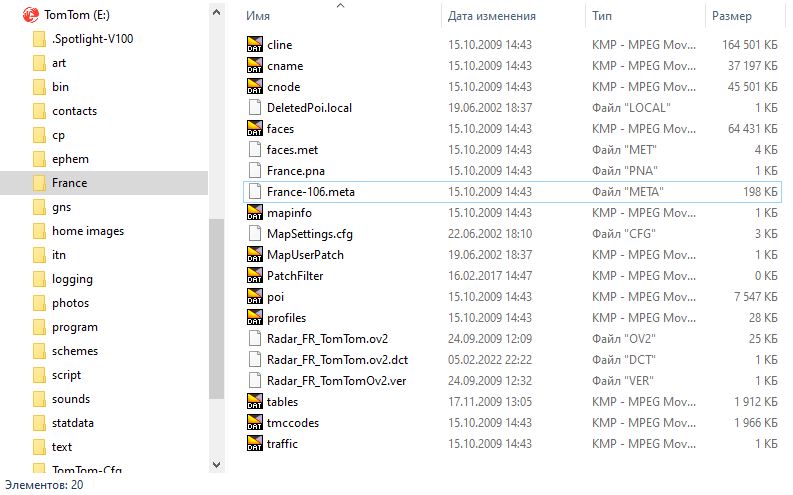Click the MapSettings.cfg file icon
793x495 pixels.
[x=255, y=234]
